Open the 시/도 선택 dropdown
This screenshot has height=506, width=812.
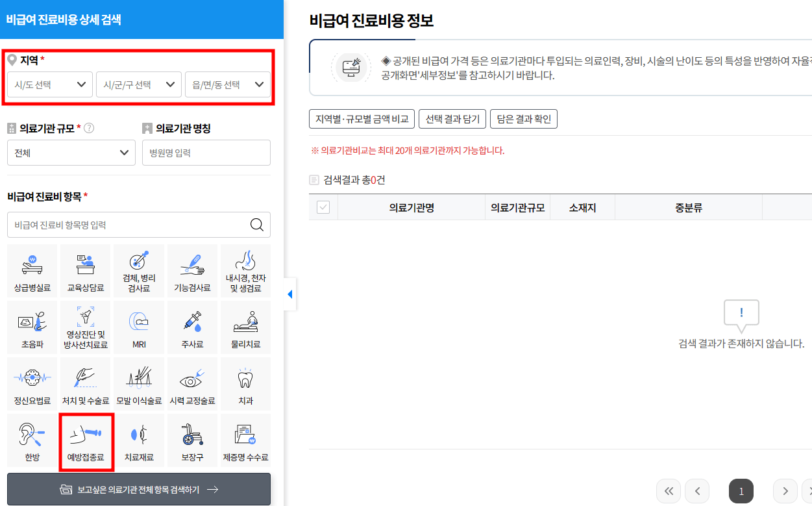pos(49,84)
